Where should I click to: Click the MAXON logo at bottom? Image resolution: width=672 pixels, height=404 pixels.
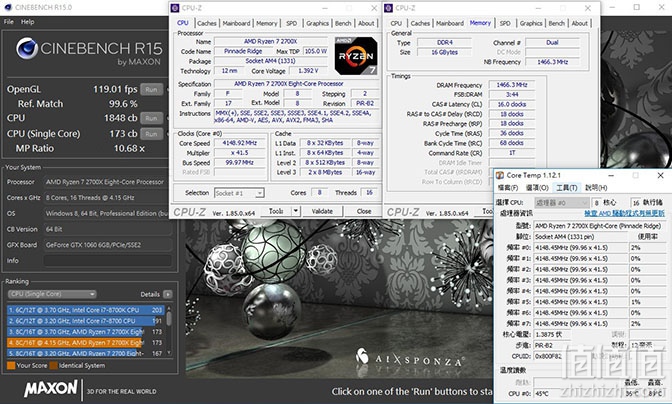(51, 389)
